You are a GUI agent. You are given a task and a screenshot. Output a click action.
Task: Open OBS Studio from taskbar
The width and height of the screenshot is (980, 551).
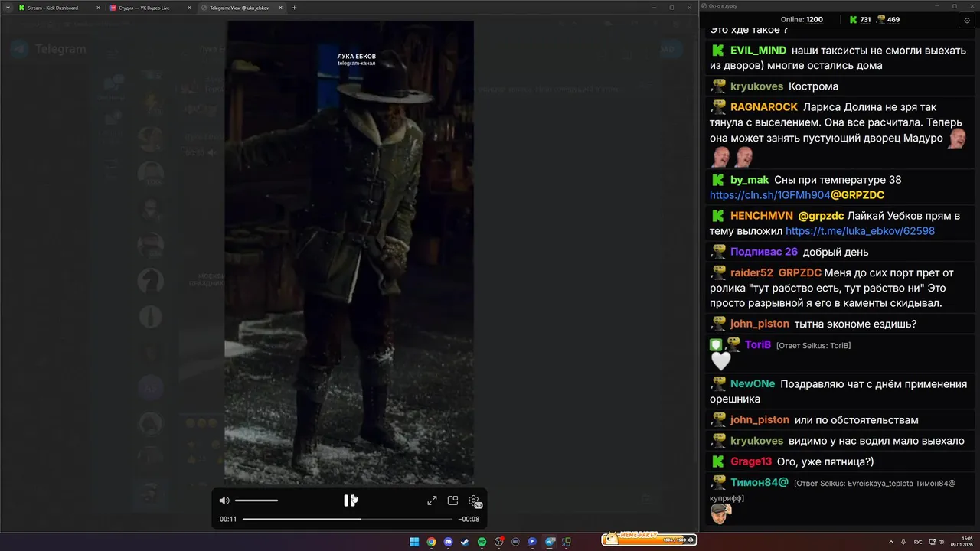pyautogui.click(x=498, y=542)
